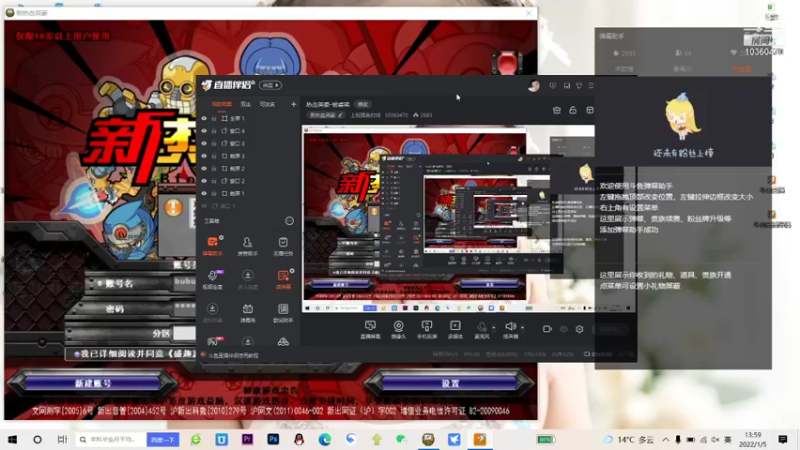Viewport: 800px width, 450px height.
Task: Open Premiere Pro from the taskbar
Action: 247,439
